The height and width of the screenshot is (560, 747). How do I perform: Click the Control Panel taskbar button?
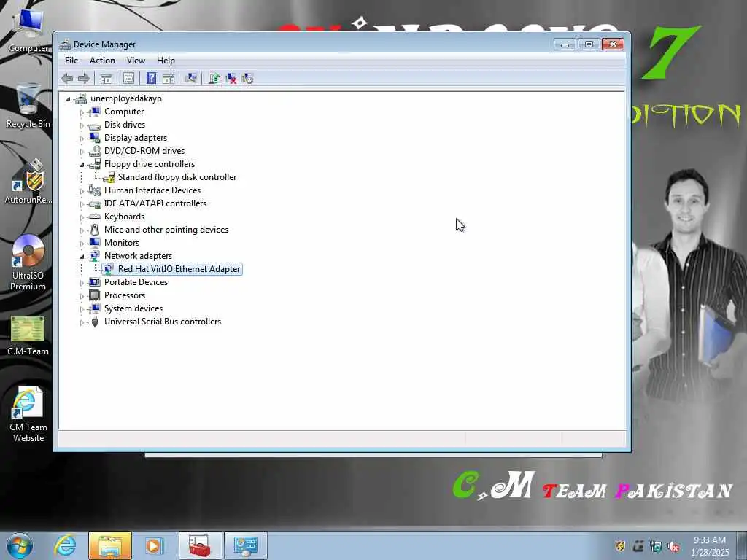(x=246, y=545)
